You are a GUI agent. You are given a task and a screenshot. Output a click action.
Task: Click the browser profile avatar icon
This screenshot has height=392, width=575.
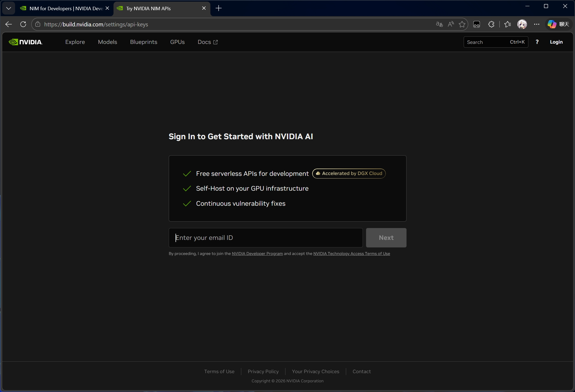point(522,24)
